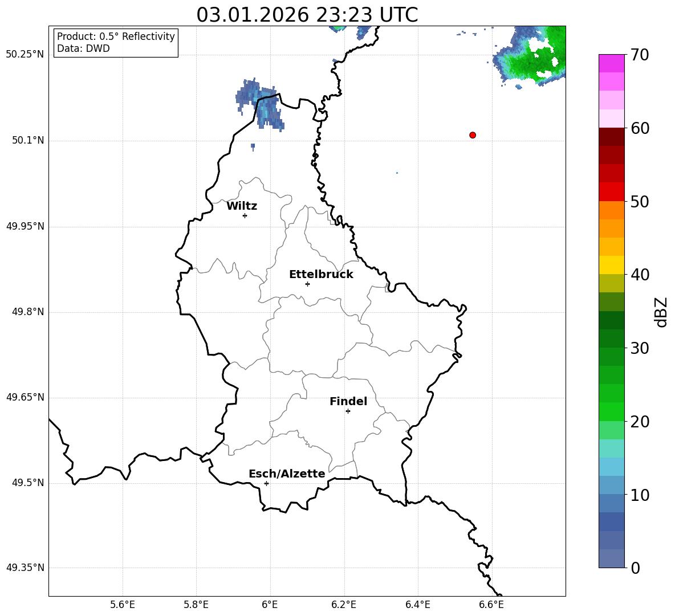Click the Esch/Alzette city label
This screenshot has height=616, width=675.
click(x=287, y=474)
